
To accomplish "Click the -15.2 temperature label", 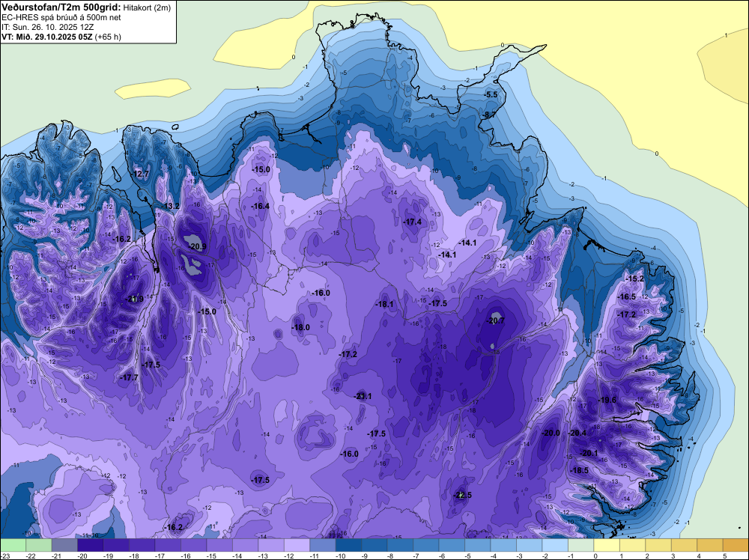I will [x=635, y=279].
